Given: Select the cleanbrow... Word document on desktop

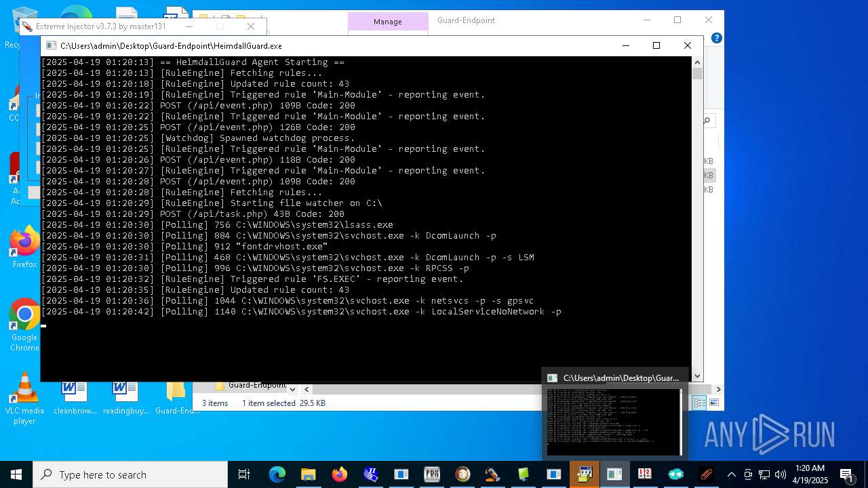Looking at the screenshot, I should tap(75, 397).
